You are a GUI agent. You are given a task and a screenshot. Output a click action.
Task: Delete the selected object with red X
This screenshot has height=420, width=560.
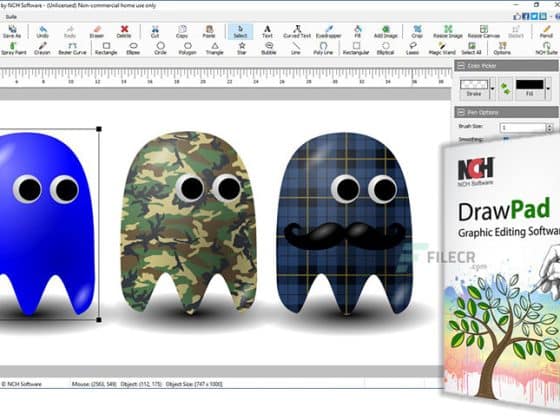pos(124,31)
